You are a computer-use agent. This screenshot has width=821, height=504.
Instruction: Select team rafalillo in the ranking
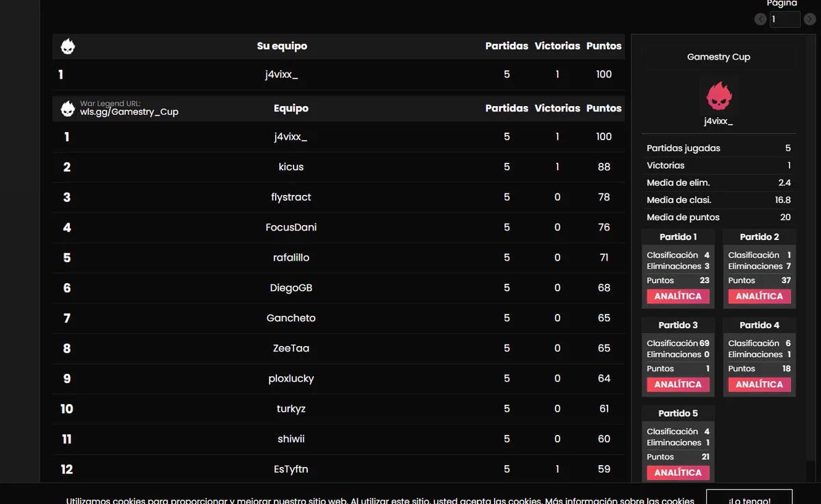(291, 257)
